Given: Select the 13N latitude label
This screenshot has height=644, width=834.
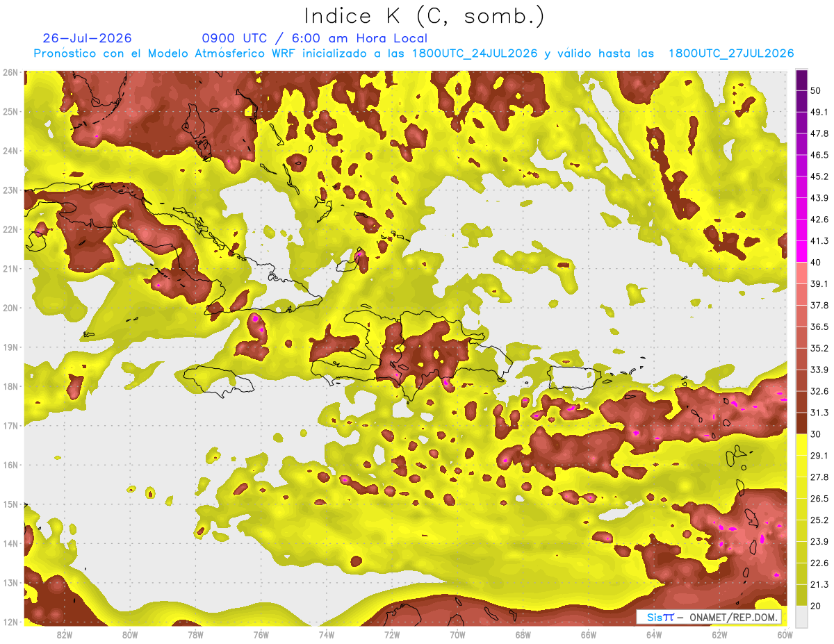Looking at the screenshot, I should point(10,582).
